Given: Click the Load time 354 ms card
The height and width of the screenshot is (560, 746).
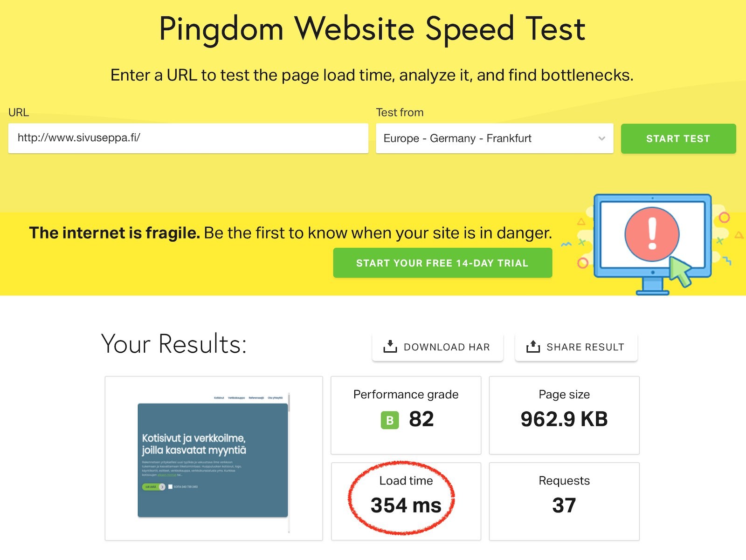Looking at the screenshot, I should coord(406,501).
